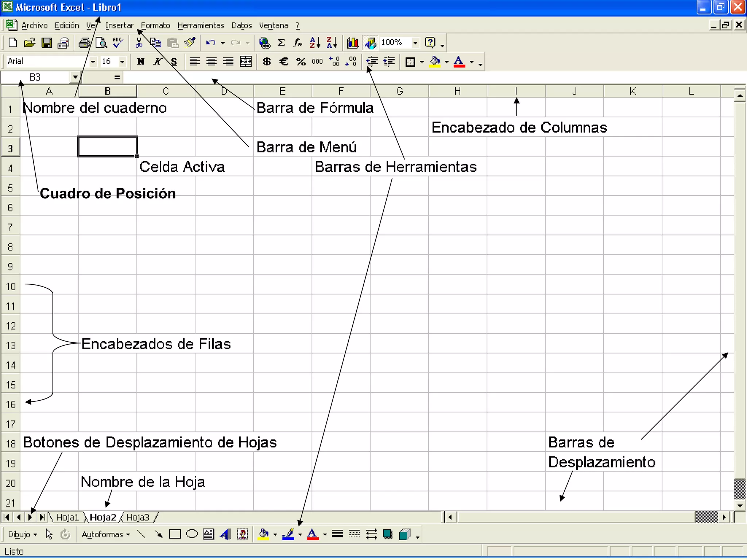Click the last-sheet tab scroll button
The width and height of the screenshot is (747, 560).
42,517
